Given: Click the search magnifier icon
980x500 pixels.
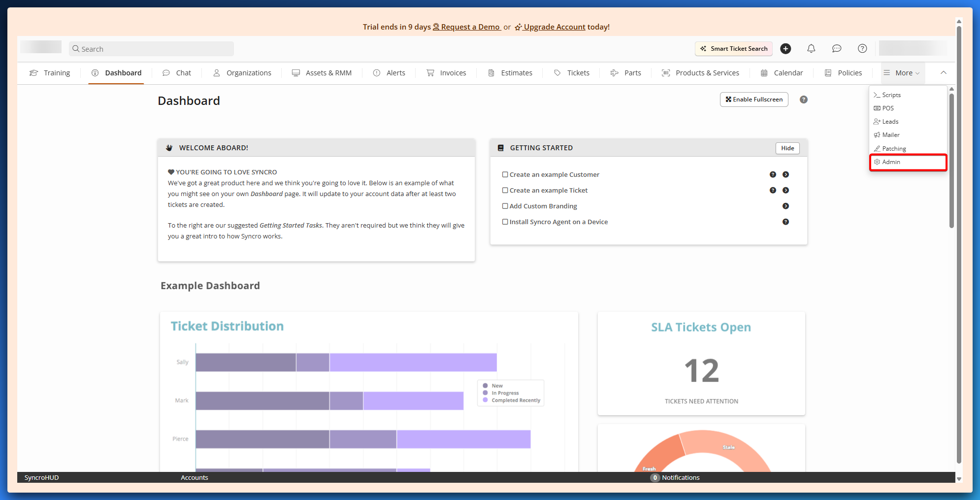Looking at the screenshot, I should (x=76, y=49).
